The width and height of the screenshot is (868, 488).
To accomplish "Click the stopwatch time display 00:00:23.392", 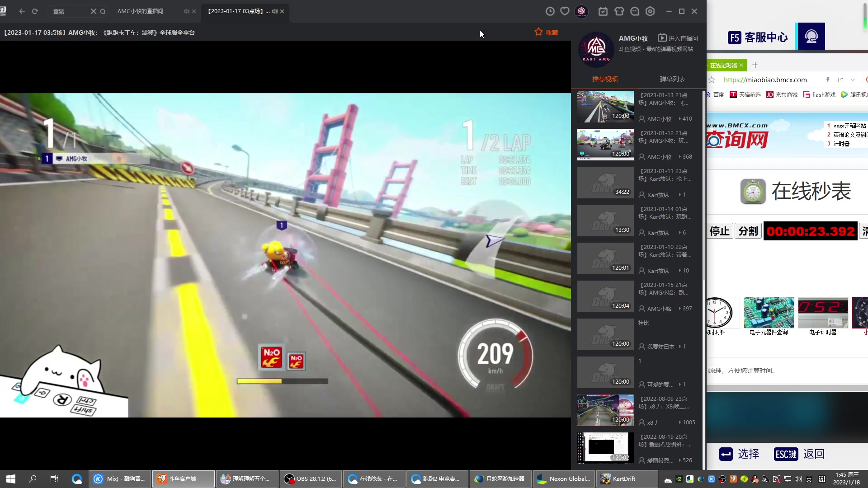I will click(x=811, y=231).
